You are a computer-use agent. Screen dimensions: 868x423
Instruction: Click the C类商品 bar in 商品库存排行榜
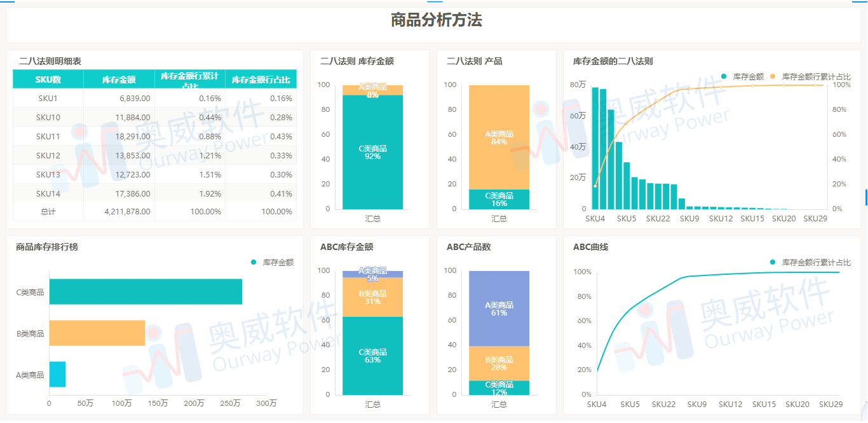pos(146,292)
